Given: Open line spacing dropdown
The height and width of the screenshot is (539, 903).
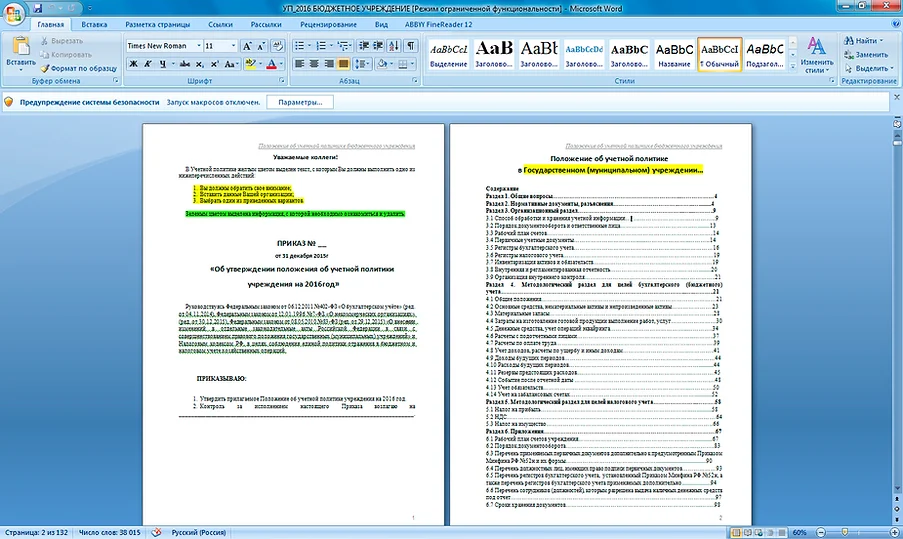Looking at the screenshot, I should [x=363, y=64].
